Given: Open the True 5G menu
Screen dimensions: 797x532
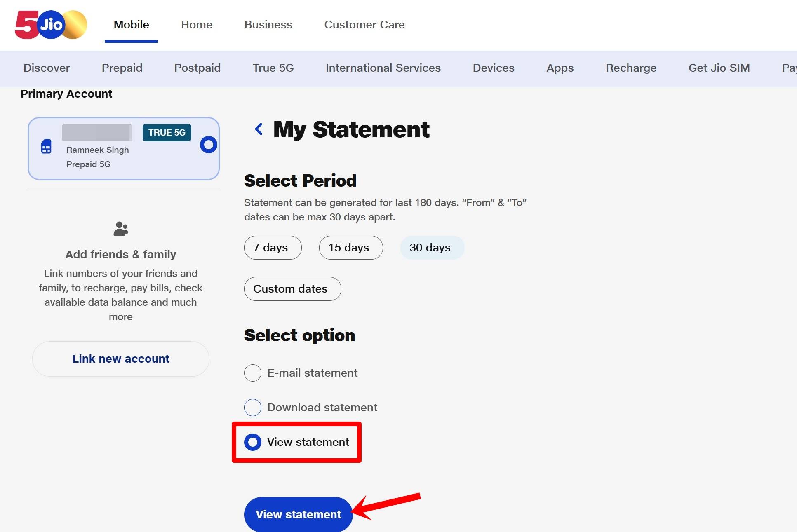Looking at the screenshot, I should (x=273, y=68).
